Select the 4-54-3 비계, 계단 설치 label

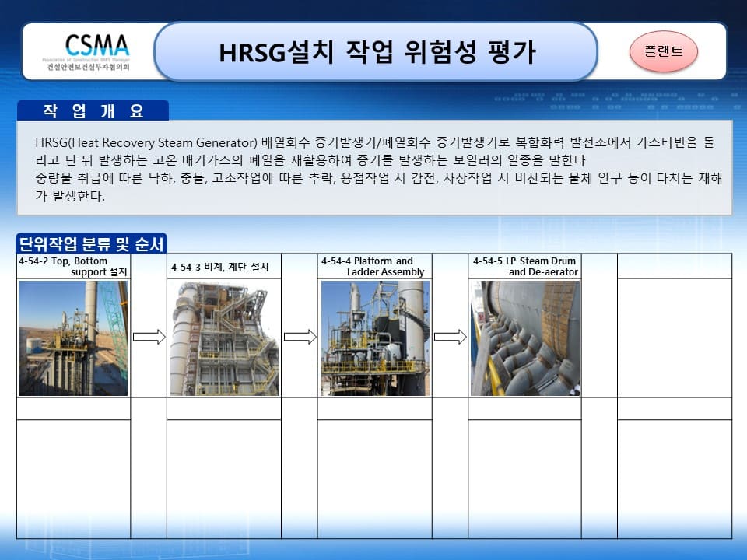[220, 267]
